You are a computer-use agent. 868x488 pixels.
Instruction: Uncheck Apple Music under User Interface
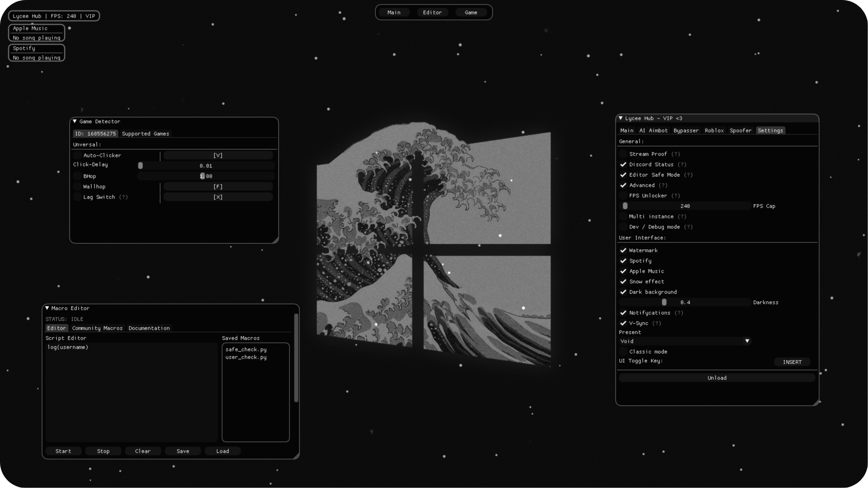623,271
